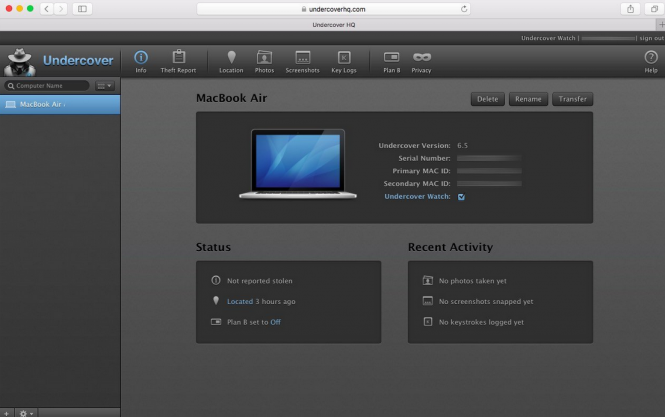Click the No photos taken yet text

click(472, 281)
